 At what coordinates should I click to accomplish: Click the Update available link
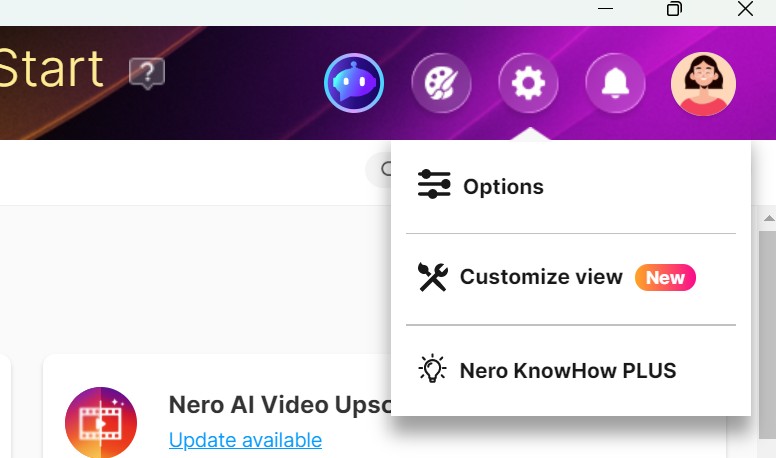[x=245, y=440]
